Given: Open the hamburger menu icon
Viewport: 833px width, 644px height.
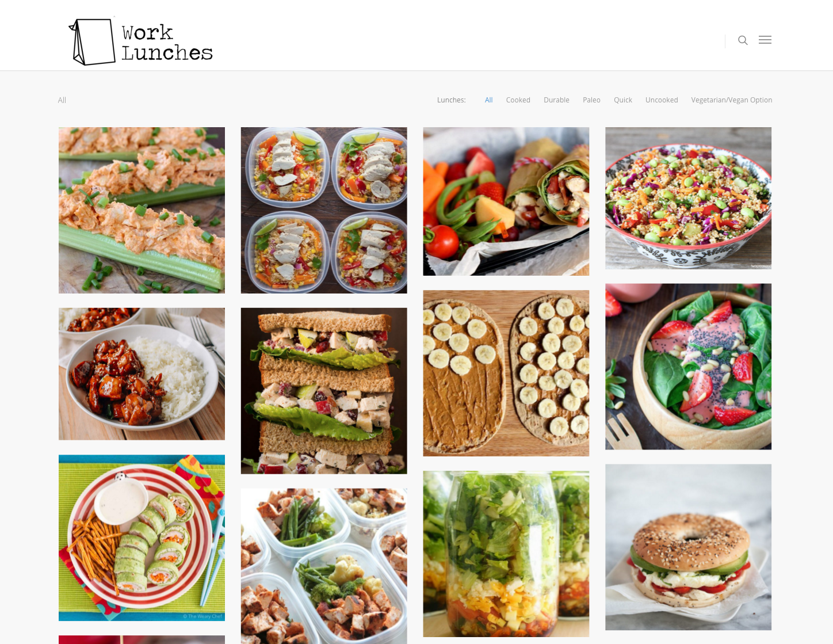Looking at the screenshot, I should pos(765,40).
